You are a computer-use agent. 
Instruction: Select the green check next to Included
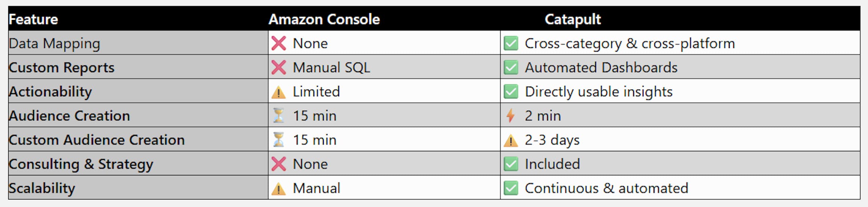click(511, 164)
